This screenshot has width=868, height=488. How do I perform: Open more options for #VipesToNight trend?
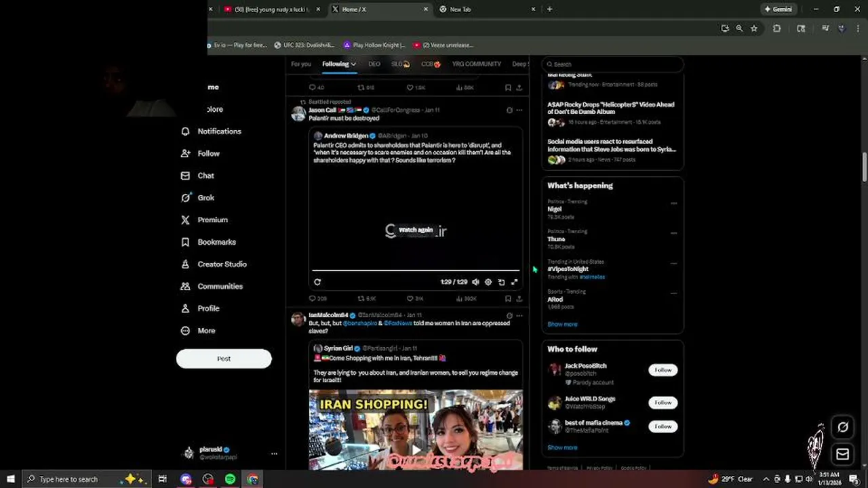click(x=673, y=264)
